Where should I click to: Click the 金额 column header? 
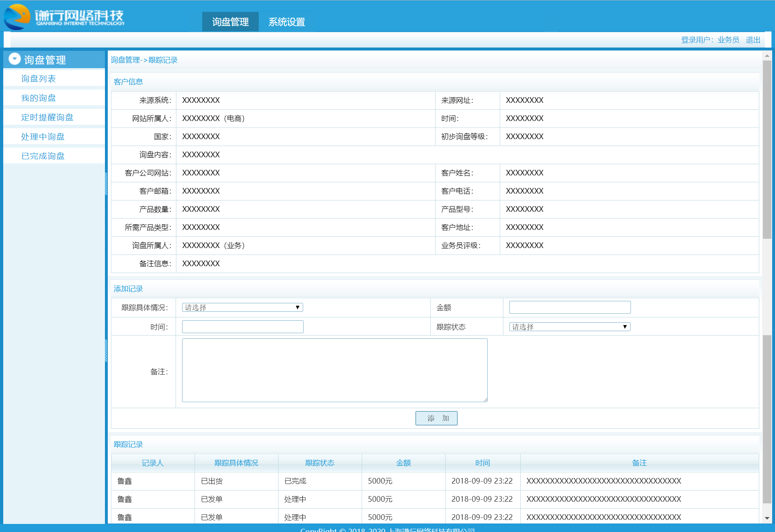tap(403, 463)
